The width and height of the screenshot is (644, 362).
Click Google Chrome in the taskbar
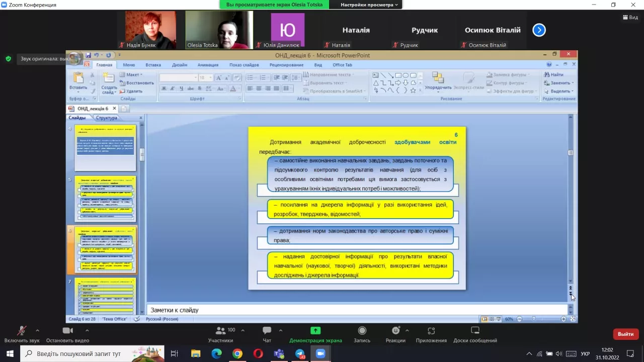pyautogui.click(x=237, y=353)
